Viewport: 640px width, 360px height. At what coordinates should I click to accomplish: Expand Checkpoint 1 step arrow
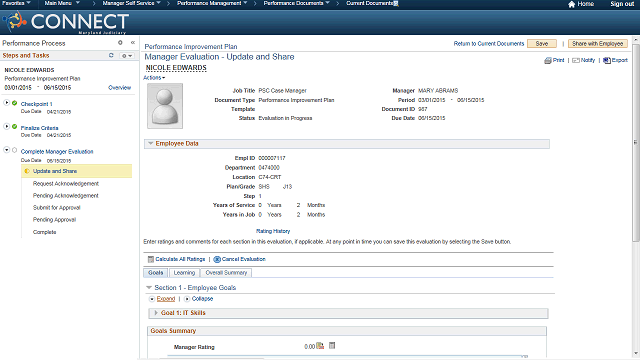tap(7, 103)
